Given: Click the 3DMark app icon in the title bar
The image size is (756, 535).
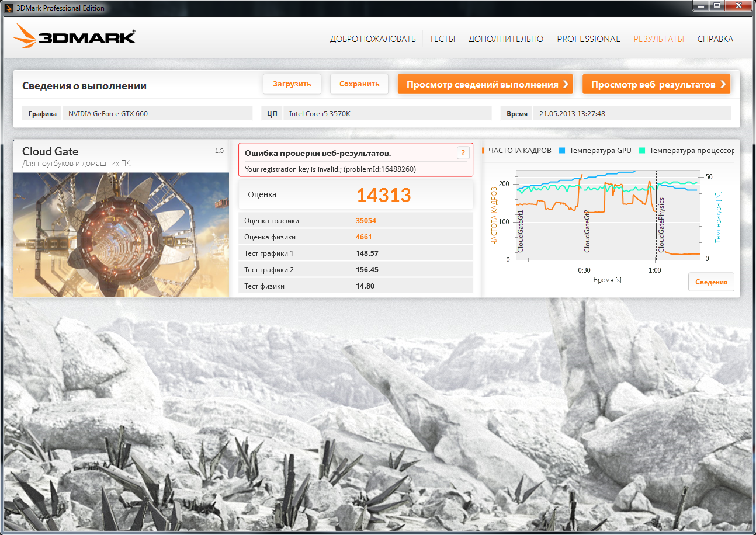Looking at the screenshot, I should coord(8,8).
